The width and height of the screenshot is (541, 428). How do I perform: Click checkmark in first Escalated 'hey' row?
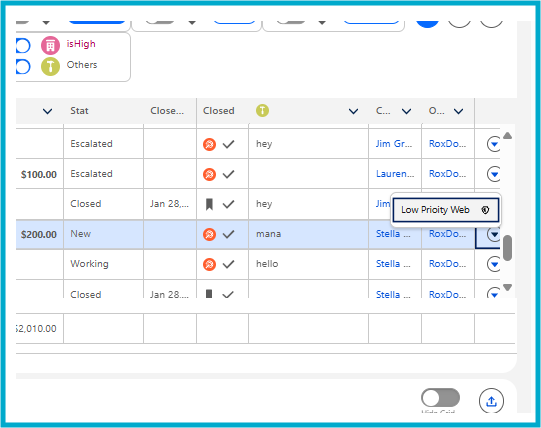coord(228,144)
